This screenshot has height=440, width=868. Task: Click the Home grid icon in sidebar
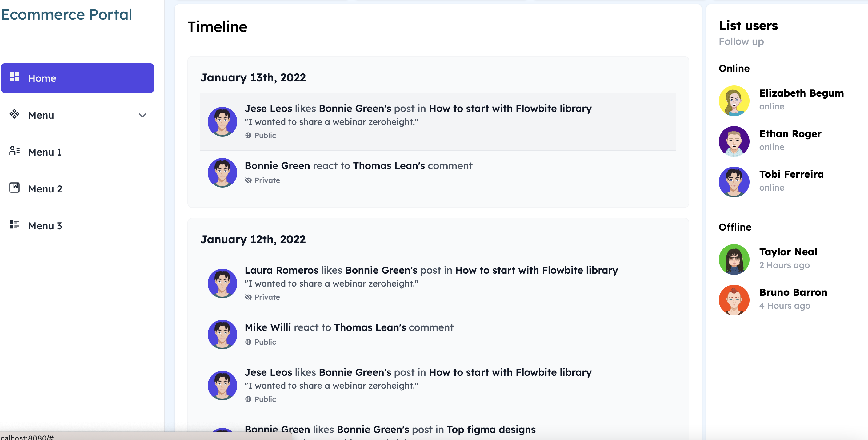pos(14,77)
